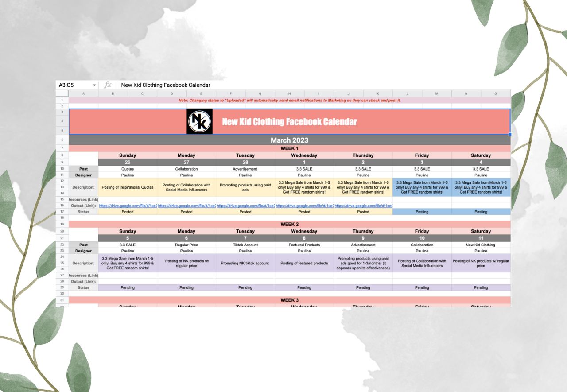The width and height of the screenshot is (567, 392).
Task: Select the Featured Products post cell
Action: [x=304, y=245]
